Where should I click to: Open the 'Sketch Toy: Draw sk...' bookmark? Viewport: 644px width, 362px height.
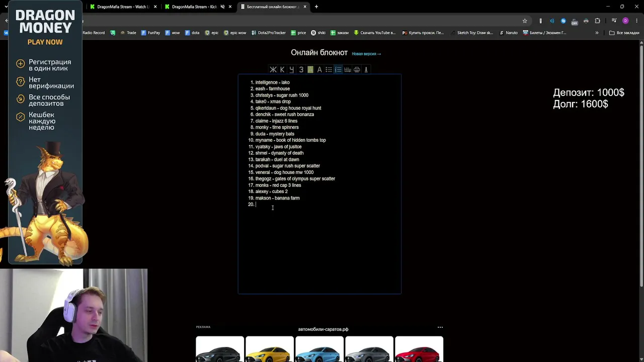click(471, 33)
